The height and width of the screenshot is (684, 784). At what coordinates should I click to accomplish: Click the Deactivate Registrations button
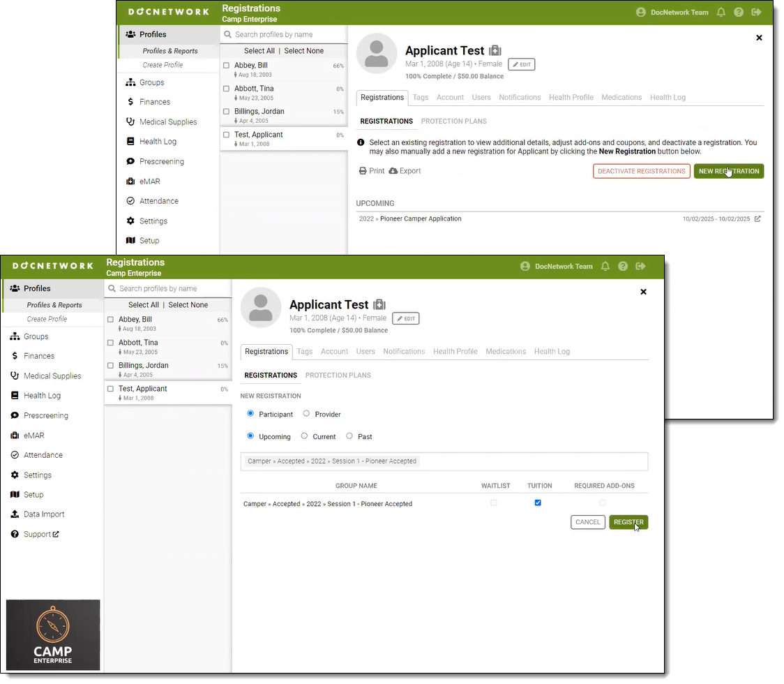[x=641, y=171]
